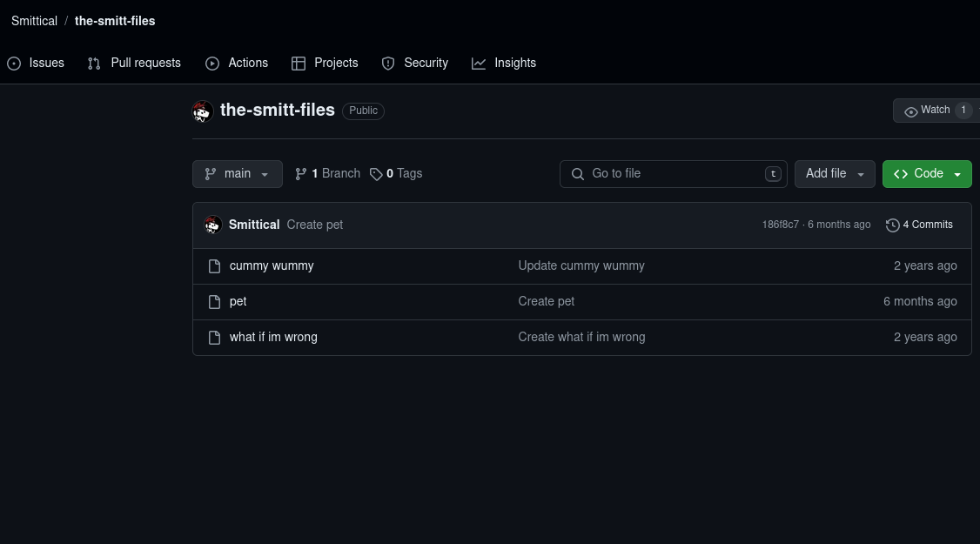Click the commit author avatar for Smittical
The image size is (980, 544).
click(212, 225)
